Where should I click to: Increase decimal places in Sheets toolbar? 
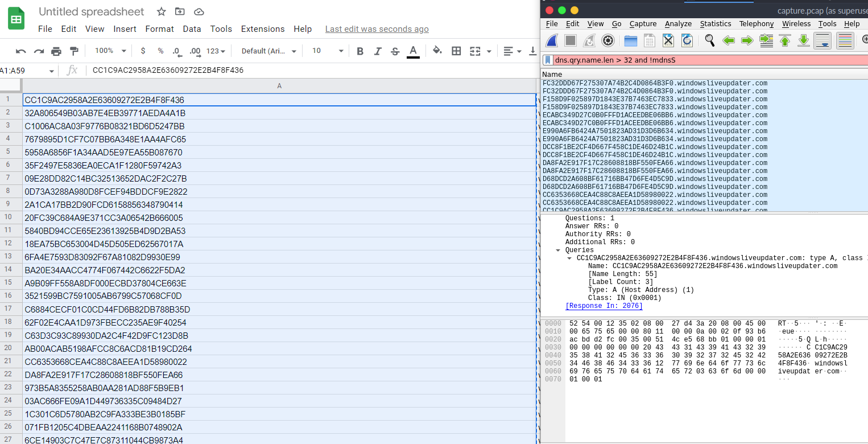point(195,51)
